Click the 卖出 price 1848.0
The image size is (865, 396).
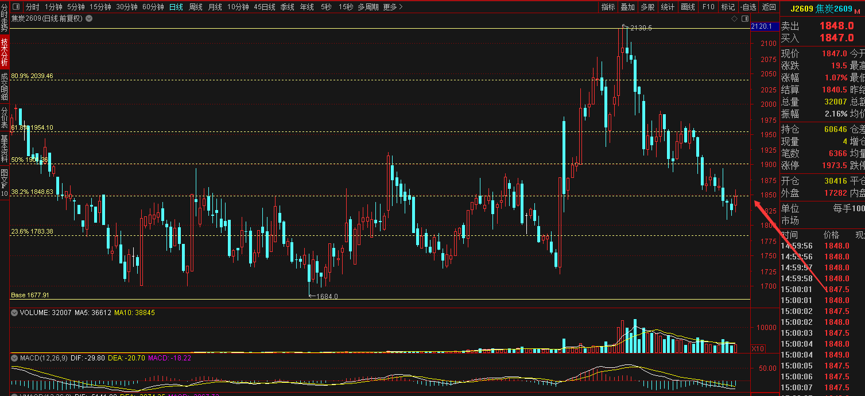click(x=837, y=25)
